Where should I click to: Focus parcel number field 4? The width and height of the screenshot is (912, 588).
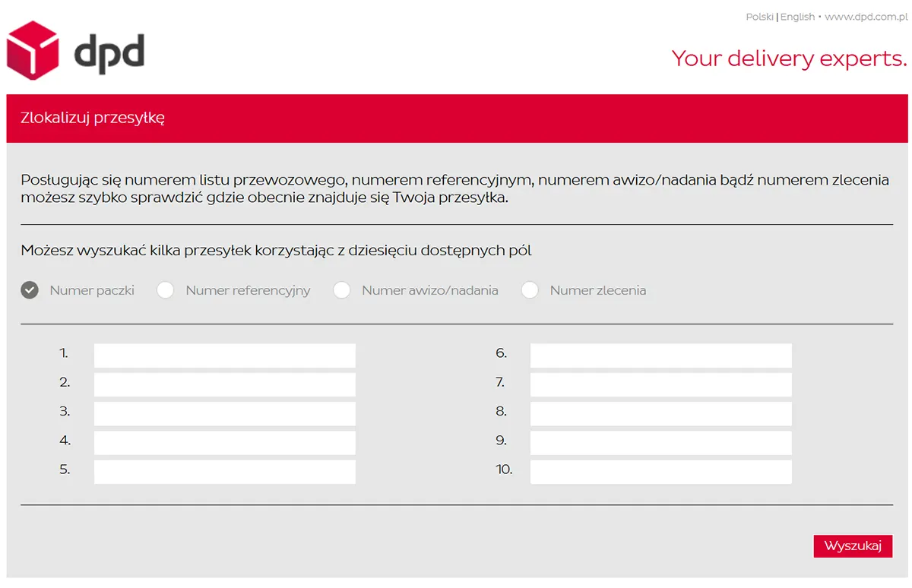224,443
